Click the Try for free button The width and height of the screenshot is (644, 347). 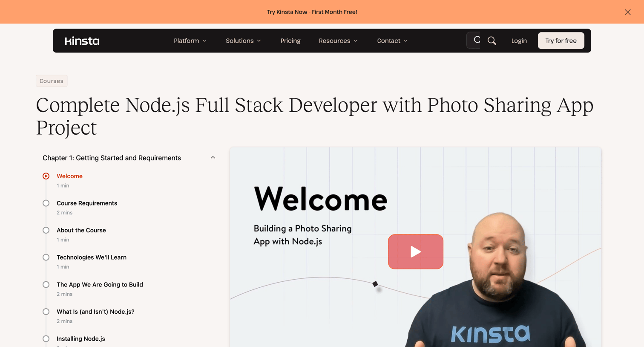(x=561, y=40)
